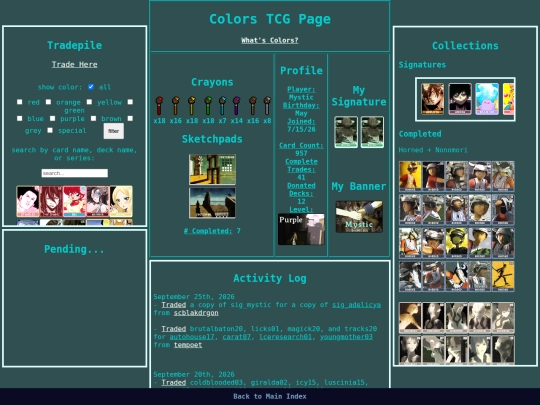
Task: Focus the Tradepile search field
Action: 75,173
